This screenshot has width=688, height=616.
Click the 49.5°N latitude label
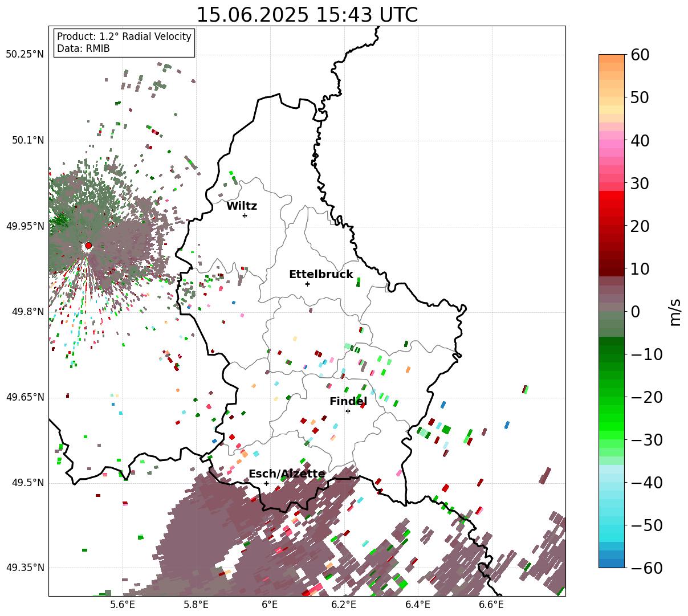pos(27,483)
